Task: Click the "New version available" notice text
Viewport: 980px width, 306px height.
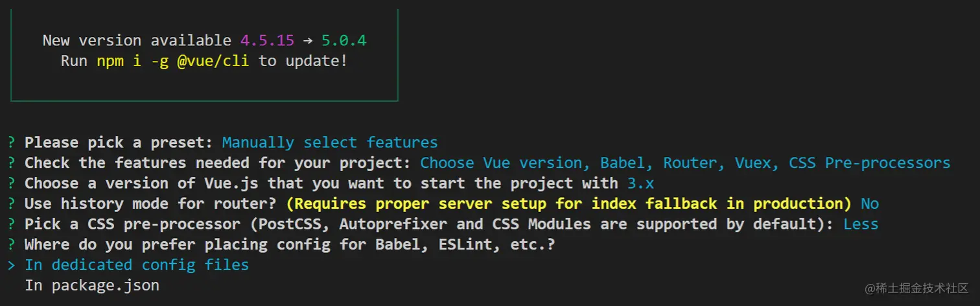Action: (137, 41)
